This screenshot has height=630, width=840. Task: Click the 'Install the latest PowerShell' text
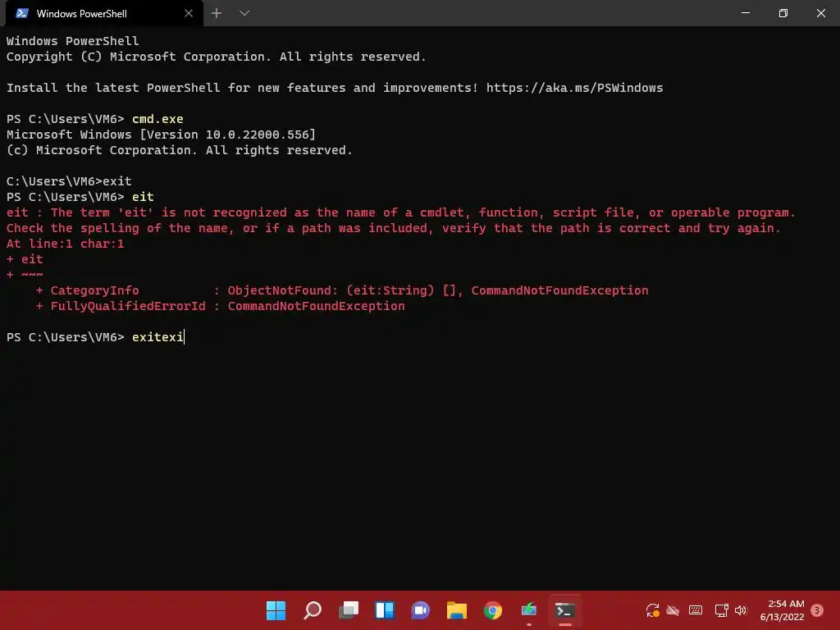point(113,88)
